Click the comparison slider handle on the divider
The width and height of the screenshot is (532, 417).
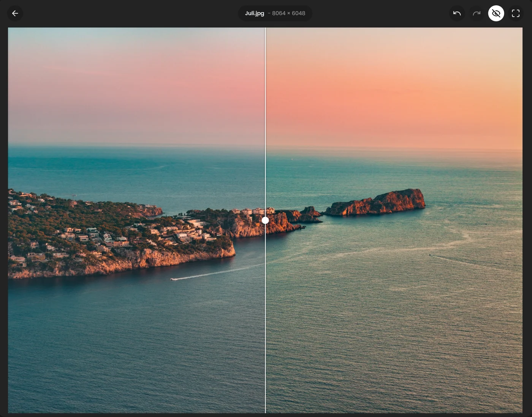click(x=265, y=220)
